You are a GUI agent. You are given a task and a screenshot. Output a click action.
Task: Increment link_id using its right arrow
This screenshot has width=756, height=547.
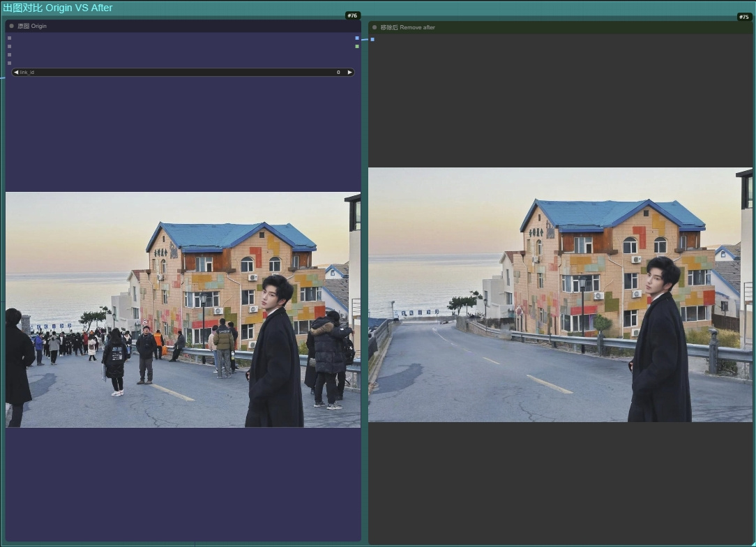coord(349,72)
